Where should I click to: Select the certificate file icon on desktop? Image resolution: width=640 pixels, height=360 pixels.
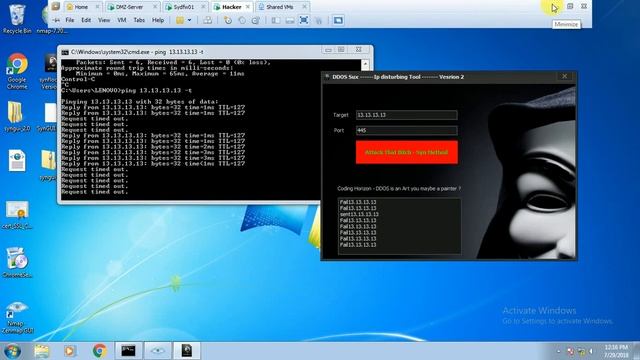click(17, 214)
